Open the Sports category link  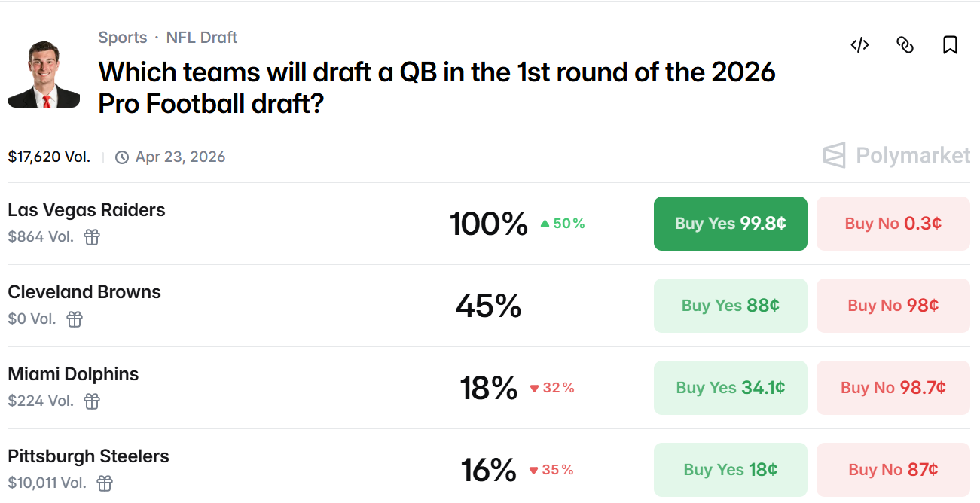tap(122, 37)
